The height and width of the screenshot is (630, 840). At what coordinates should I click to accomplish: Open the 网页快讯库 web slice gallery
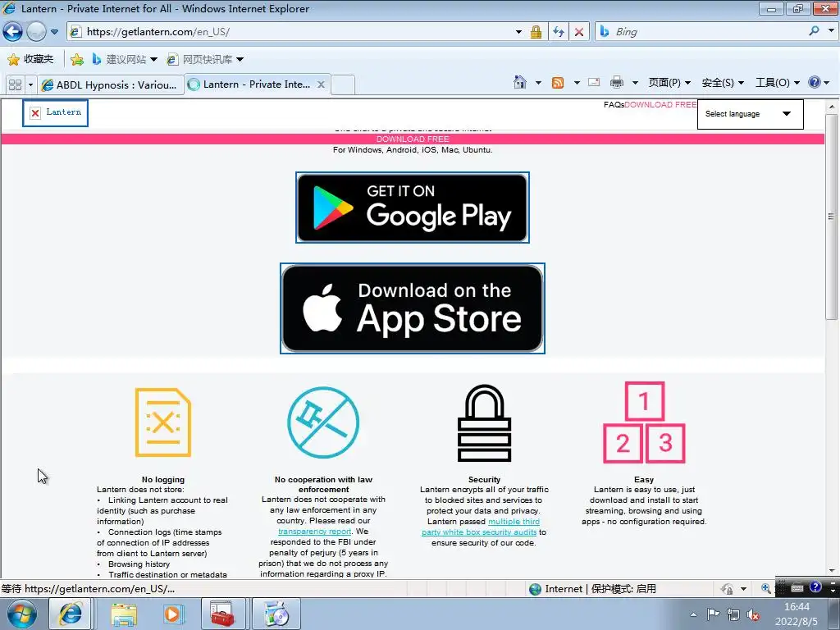(204, 59)
